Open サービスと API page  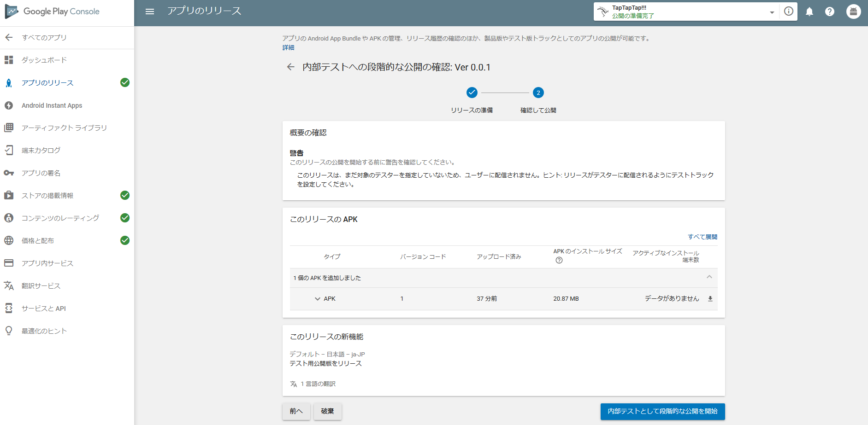click(44, 309)
